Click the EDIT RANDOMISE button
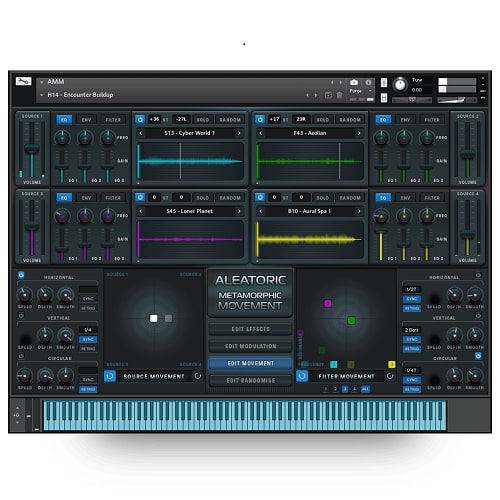The height and width of the screenshot is (500, 500). (250, 380)
